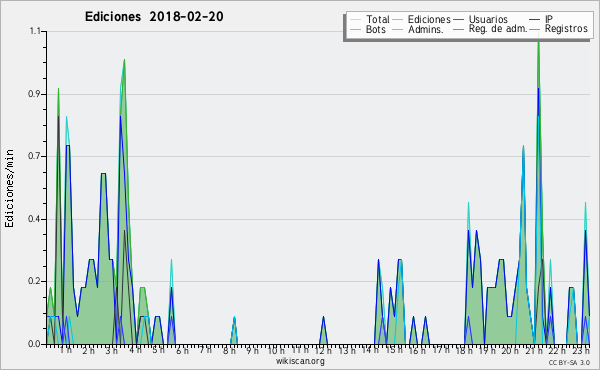
Task: Click the 0.0 y-axis value
Action: [x=34, y=344]
